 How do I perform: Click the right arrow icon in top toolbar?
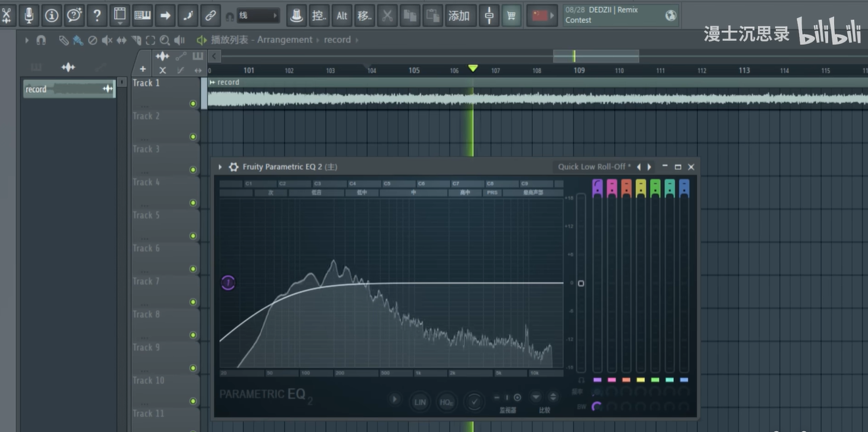[x=165, y=15]
